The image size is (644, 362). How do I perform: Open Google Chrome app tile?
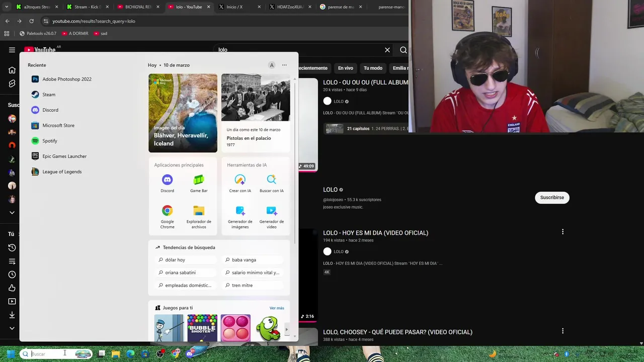tap(167, 217)
